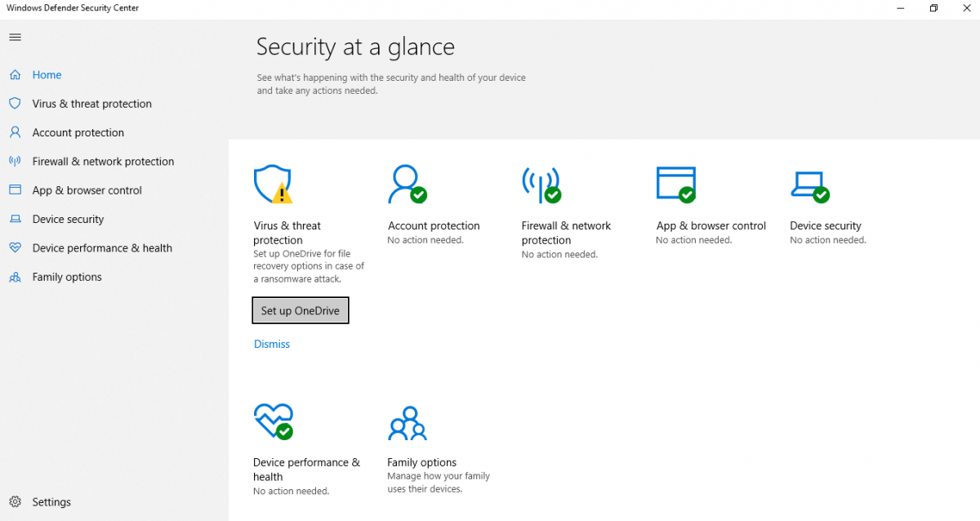
Task: Click the Family options tile title
Action: [422, 462]
